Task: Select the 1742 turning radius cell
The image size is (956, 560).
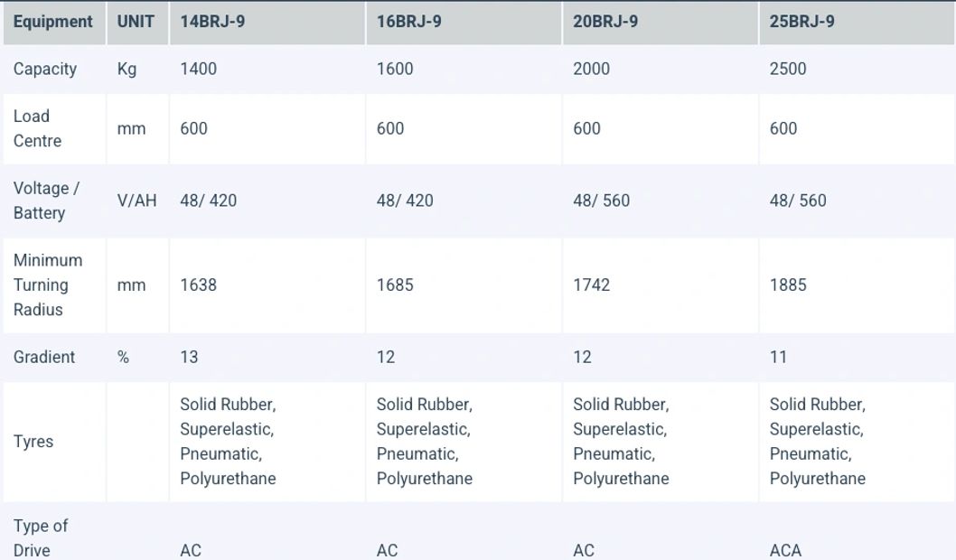Action: 591,285
